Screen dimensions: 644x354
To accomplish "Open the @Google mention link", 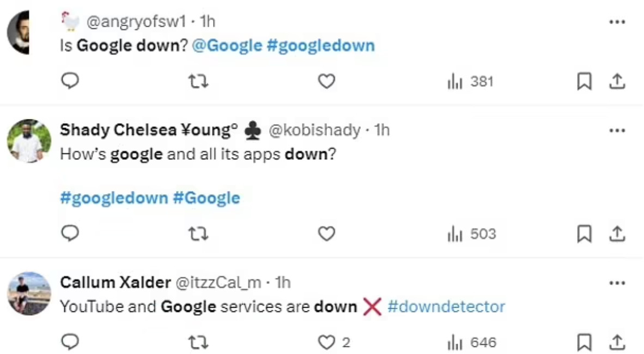I will [227, 45].
